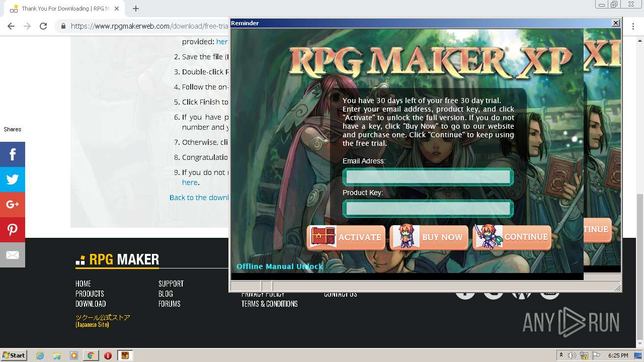The height and width of the screenshot is (362, 644).
Task: Open the FORUMS footer link
Action: (170, 304)
